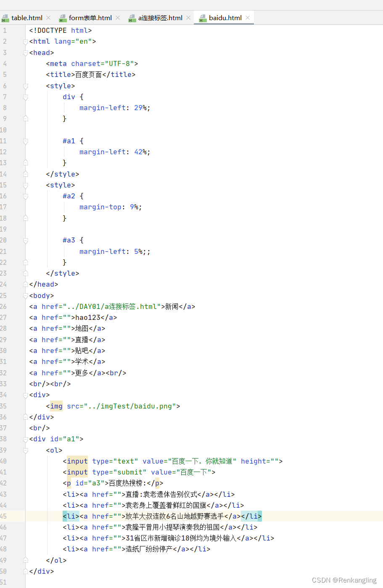Switch to the table.html tab
The width and height of the screenshot is (383, 588).
(26, 18)
